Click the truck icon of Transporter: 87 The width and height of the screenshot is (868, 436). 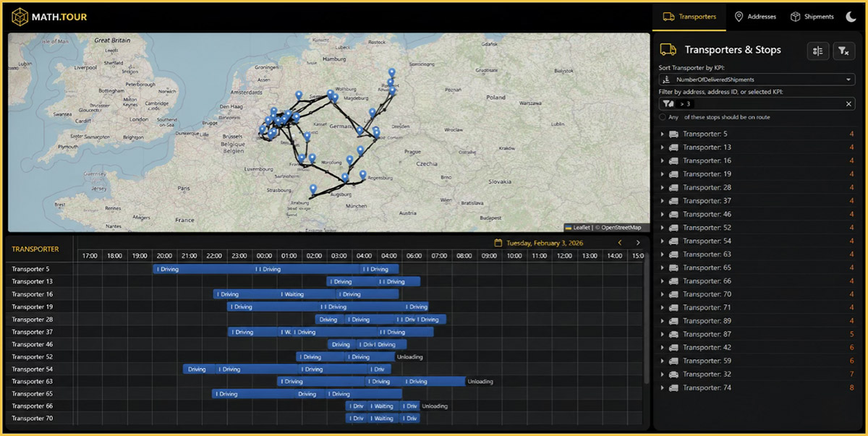(673, 334)
